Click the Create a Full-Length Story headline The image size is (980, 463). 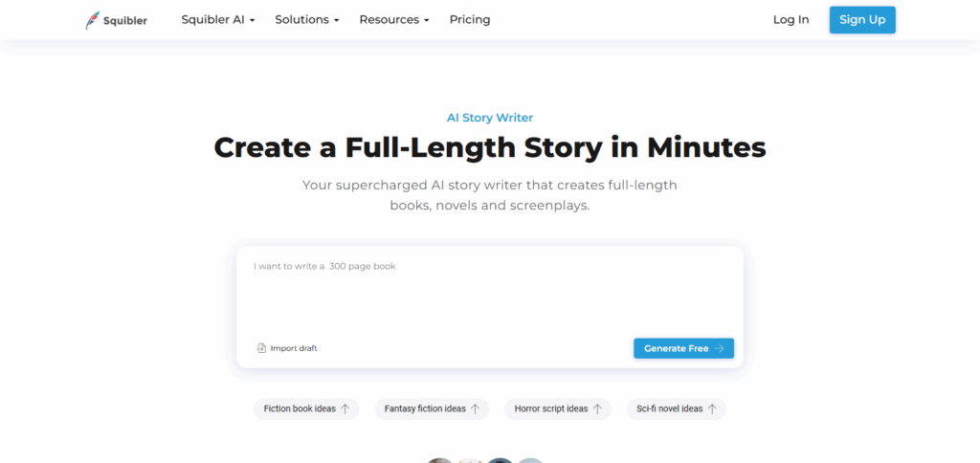tap(490, 147)
